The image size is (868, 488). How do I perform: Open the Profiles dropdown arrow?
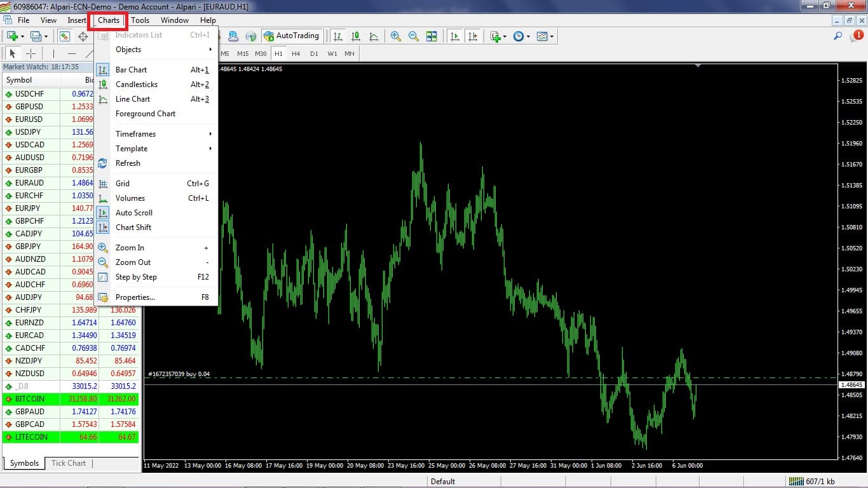tap(46, 36)
